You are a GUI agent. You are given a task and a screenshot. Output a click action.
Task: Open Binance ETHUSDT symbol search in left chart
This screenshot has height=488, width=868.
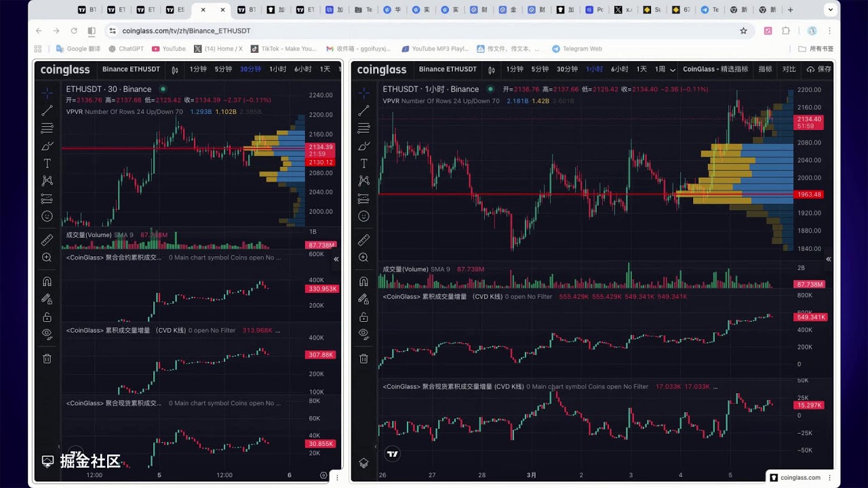click(x=131, y=69)
